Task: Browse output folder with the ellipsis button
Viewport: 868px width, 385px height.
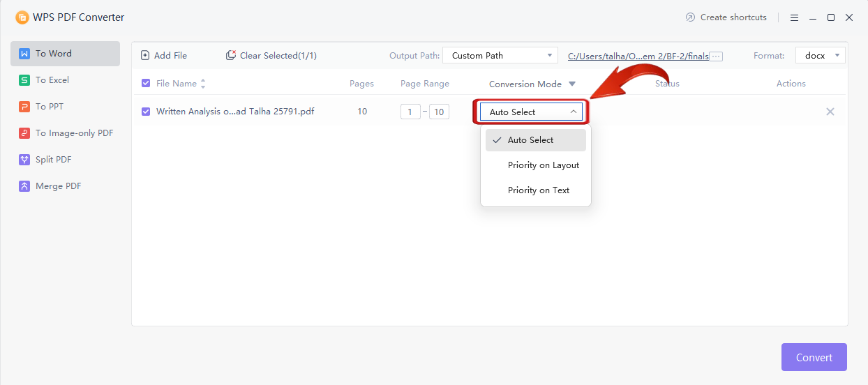Action: (x=716, y=56)
